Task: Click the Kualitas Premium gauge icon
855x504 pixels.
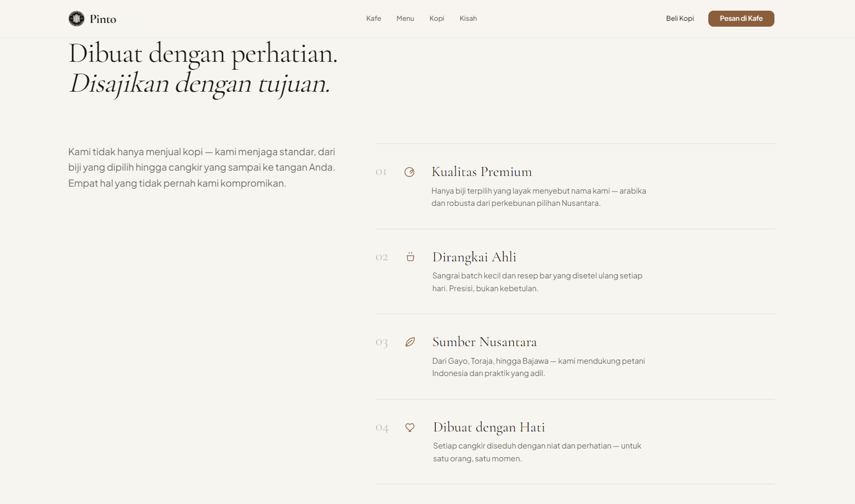Action: click(410, 172)
